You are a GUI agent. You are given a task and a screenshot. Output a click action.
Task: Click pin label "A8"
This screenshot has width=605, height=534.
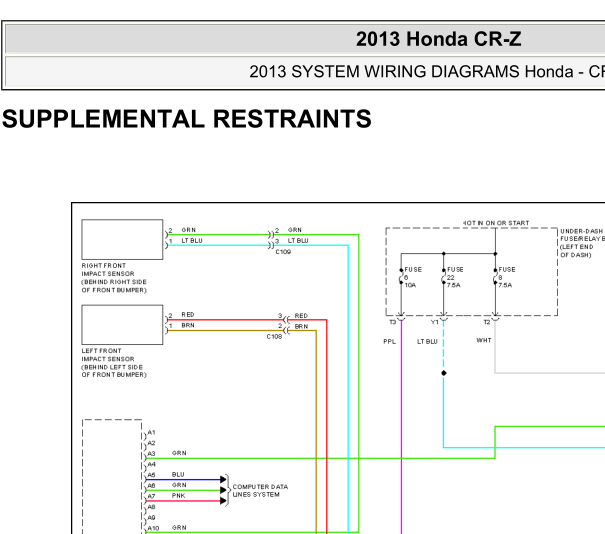click(x=151, y=507)
